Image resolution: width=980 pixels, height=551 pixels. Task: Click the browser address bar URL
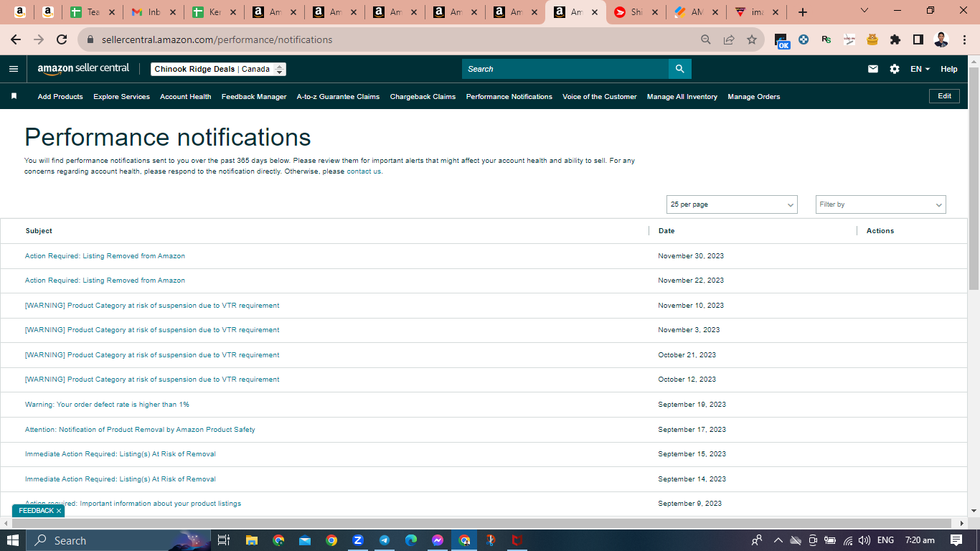217,40
